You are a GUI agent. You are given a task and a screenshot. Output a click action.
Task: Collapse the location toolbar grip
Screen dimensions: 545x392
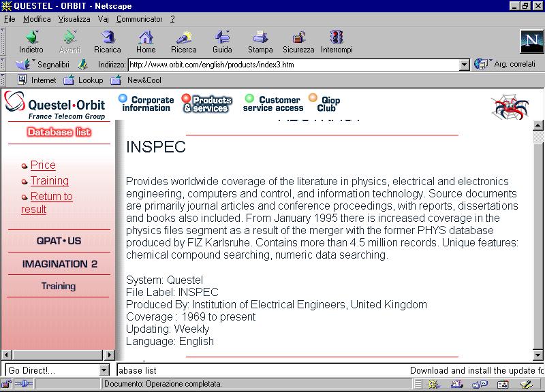click(x=3, y=65)
